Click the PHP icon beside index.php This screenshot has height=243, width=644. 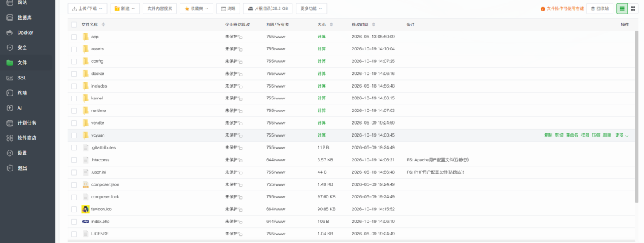86,221
